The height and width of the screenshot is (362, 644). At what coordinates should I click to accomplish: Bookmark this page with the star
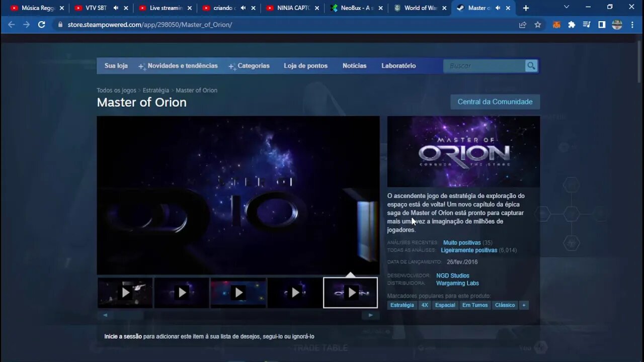538,25
